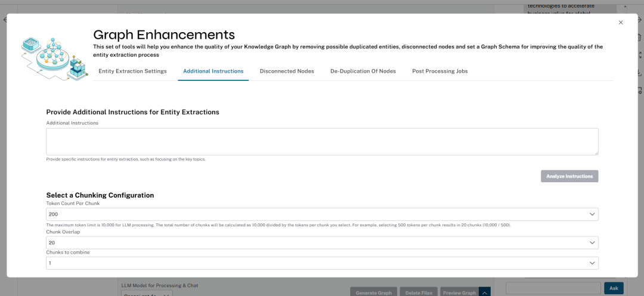The width and height of the screenshot is (644, 296).
Task: Switch to Entity Extraction Settings tab
Action: pyautogui.click(x=132, y=71)
